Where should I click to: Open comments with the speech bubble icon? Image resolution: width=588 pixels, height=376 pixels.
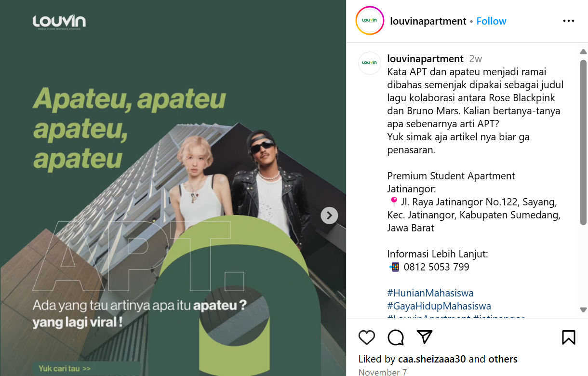pyautogui.click(x=396, y=337)
